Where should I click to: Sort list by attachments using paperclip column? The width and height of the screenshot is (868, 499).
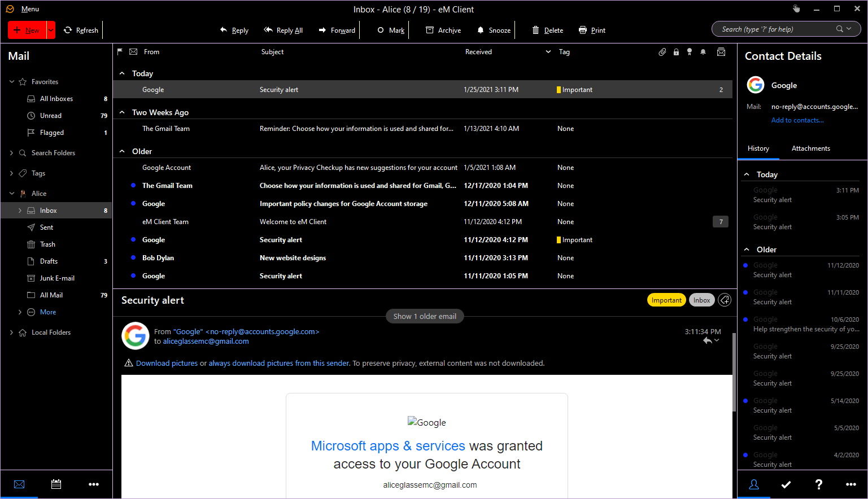point(662,51)
